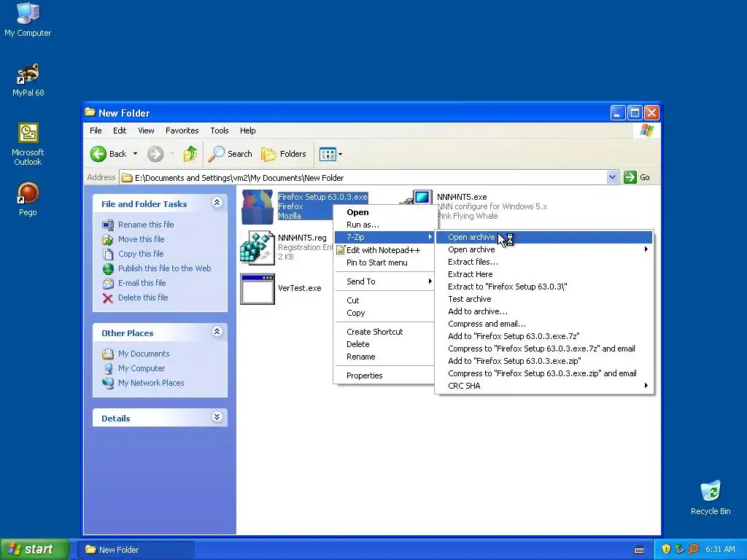
Task: Click the green Back arrow icon
Action: point(98,154)
